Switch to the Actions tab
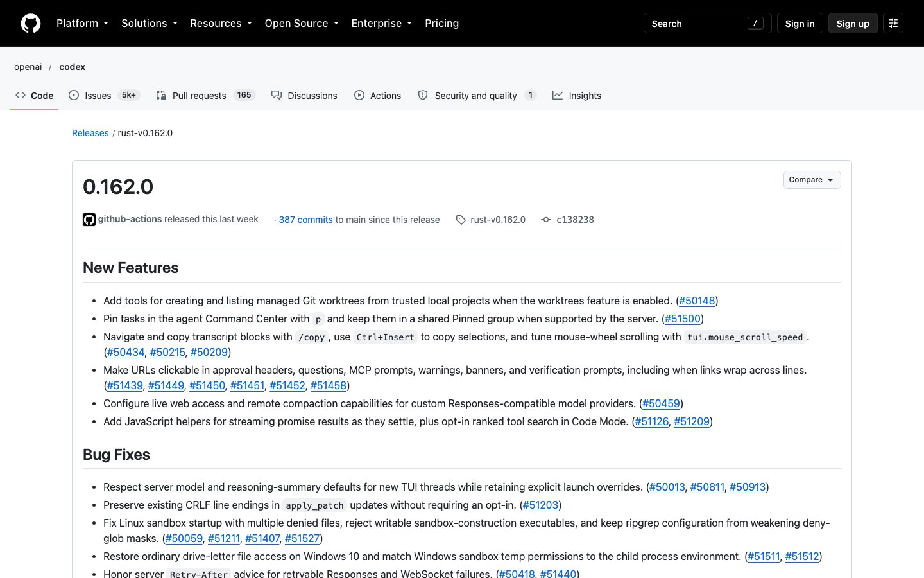 tap(377, 95)
